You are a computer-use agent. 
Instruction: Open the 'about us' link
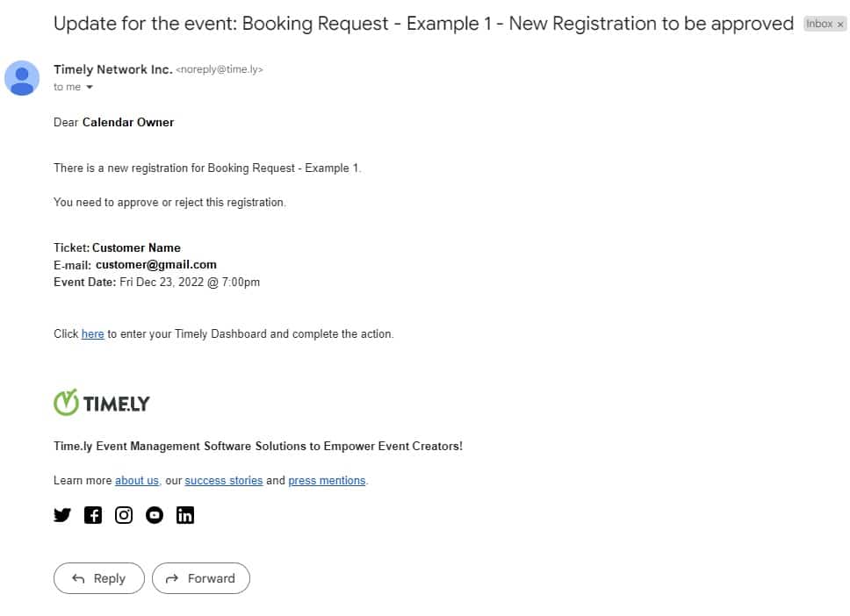[x=137, y=481]
